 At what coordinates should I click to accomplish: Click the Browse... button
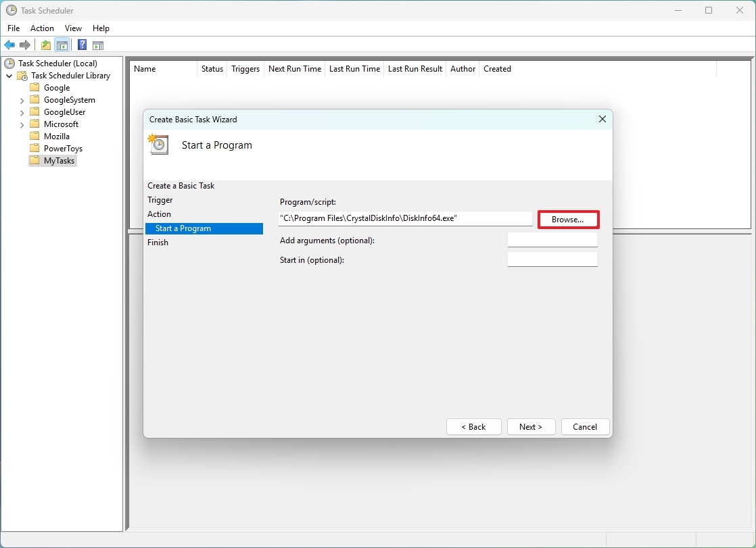point(568,220)
